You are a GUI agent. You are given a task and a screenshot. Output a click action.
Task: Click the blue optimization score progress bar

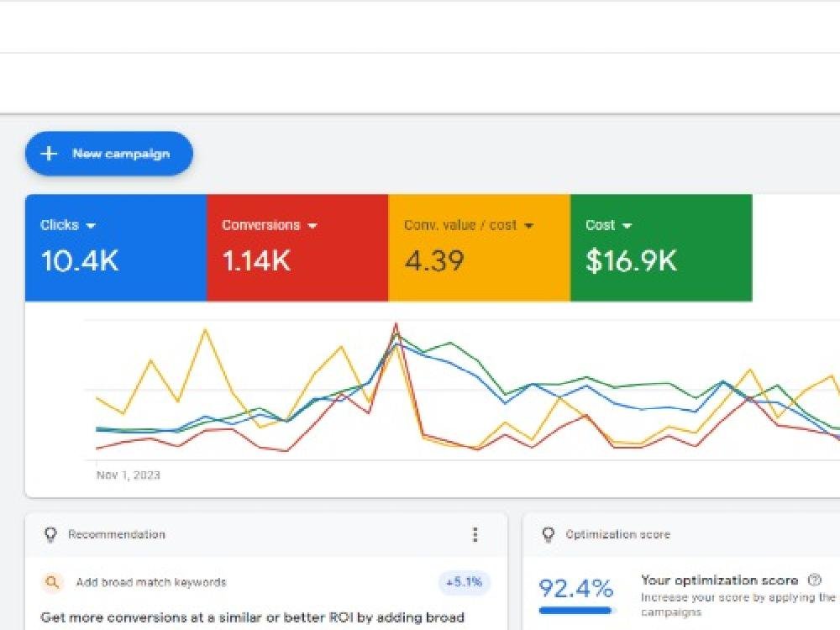tap(576, 610)
